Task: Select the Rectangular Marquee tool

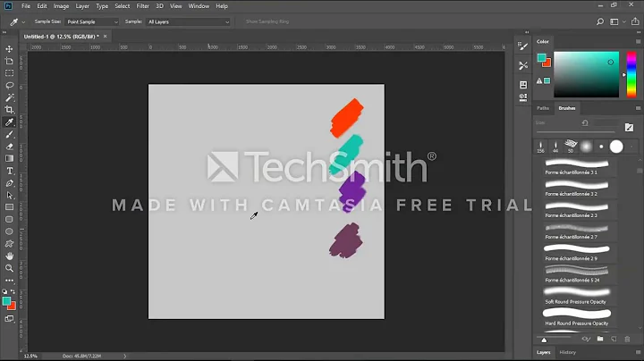Action: coord(9,73)
